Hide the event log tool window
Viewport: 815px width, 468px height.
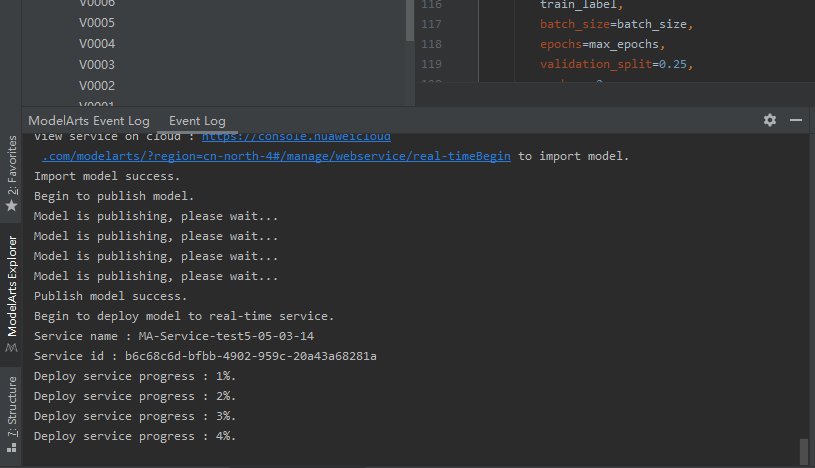click(x=796, y=120)
